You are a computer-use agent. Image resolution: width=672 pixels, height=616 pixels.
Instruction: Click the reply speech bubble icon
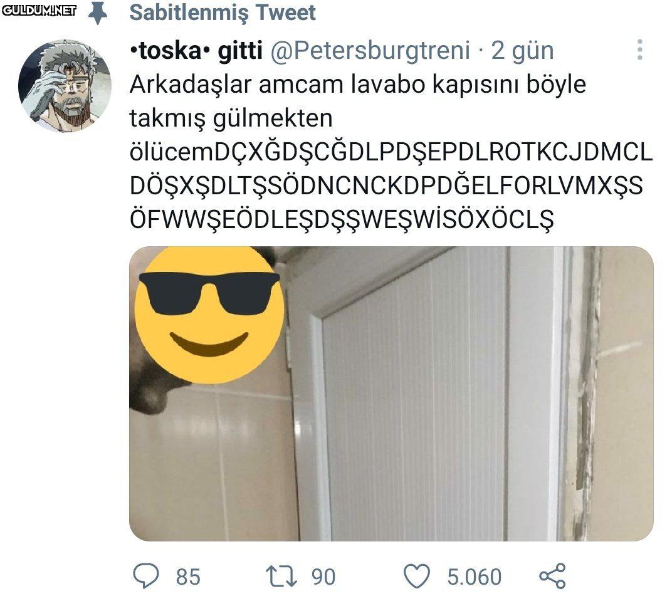tap(145, 576)
